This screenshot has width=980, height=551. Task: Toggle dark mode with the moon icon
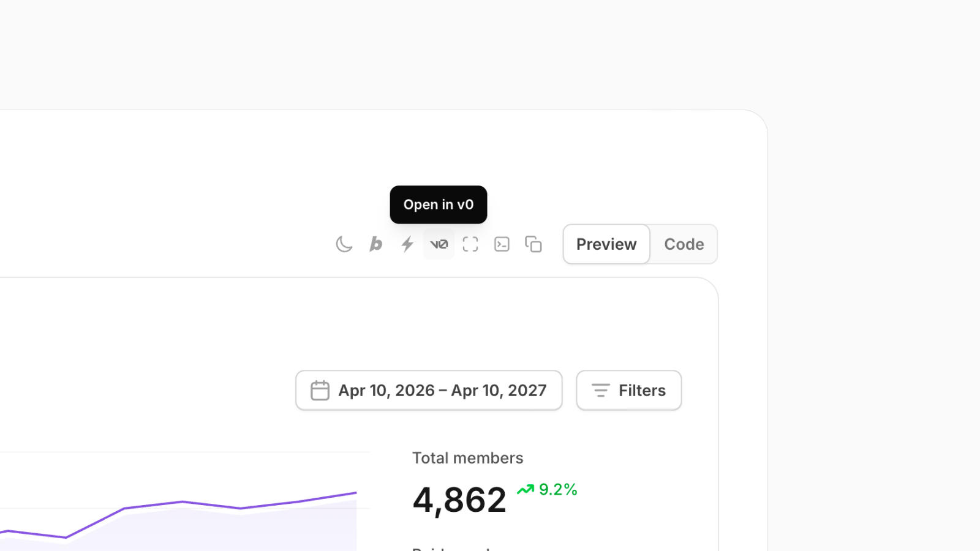pos(344,244)
